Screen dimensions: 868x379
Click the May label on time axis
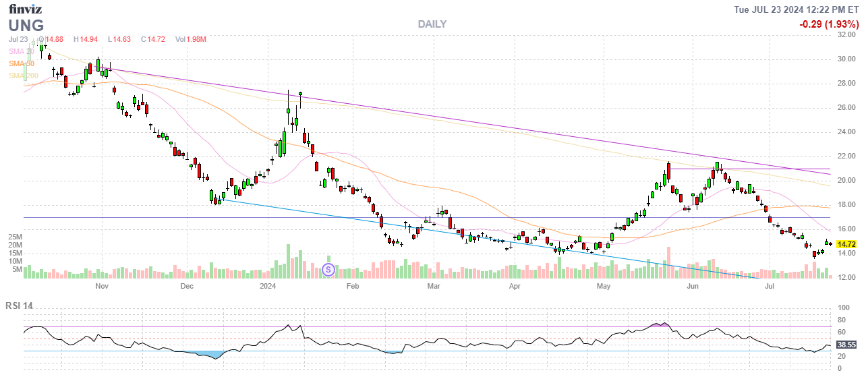click(x=604, y=286)
